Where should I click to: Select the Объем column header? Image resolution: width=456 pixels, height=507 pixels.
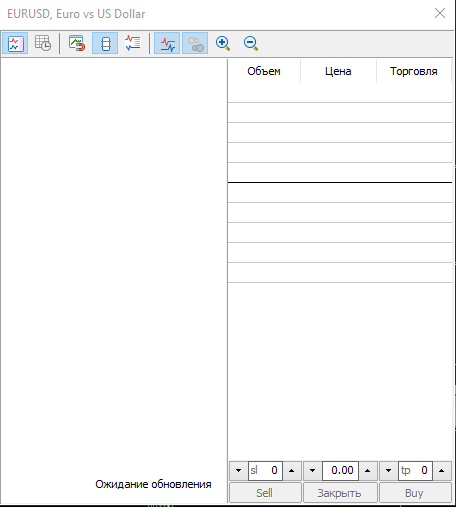coord(264,71)
